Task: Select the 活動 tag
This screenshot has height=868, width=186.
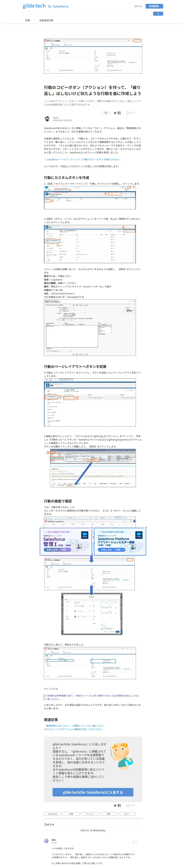Action: pos(108,814)
